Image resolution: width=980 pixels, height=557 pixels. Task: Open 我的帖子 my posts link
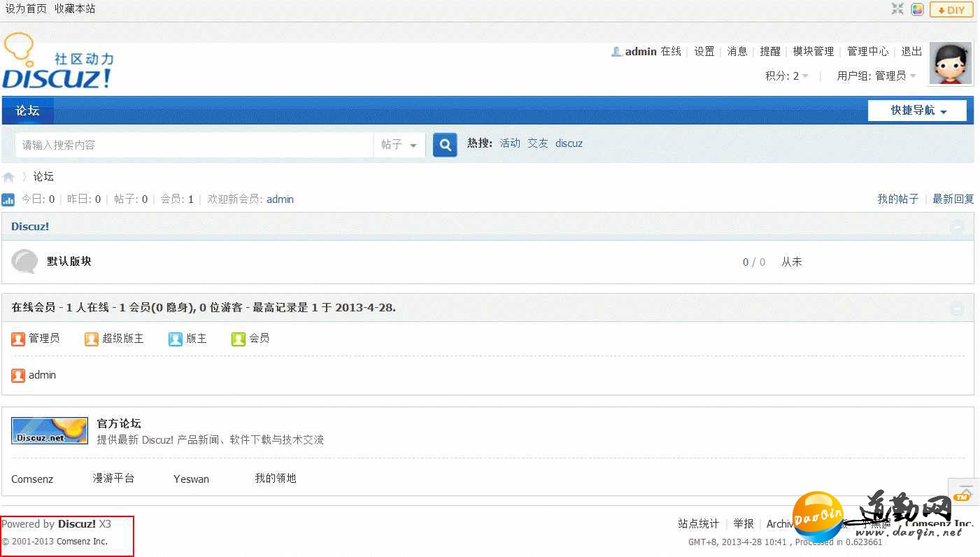(x=898, y=199)
